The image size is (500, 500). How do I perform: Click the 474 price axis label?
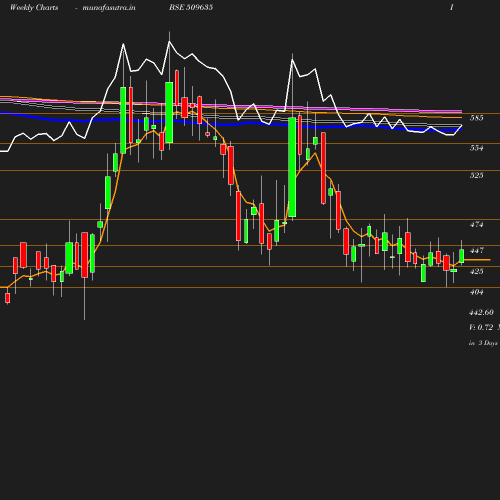tap(476, 225)
